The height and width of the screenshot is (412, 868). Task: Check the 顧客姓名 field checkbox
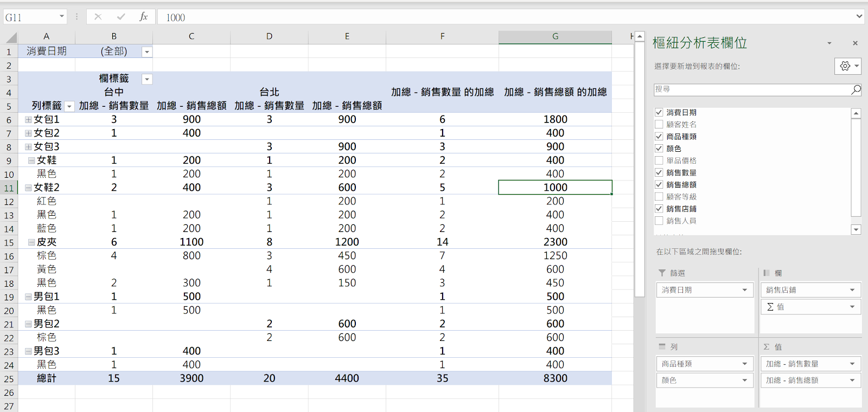[x=659, y=124]
